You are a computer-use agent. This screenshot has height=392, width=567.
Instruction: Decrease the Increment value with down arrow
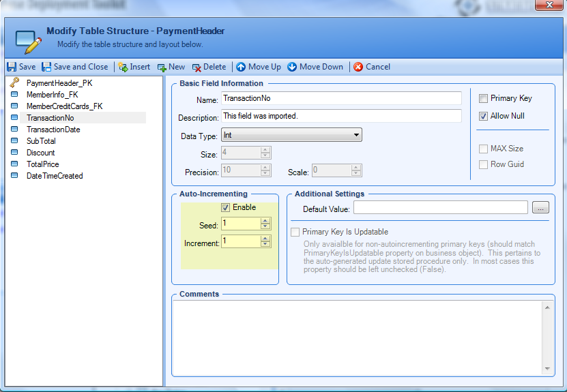tap(265, 245)
